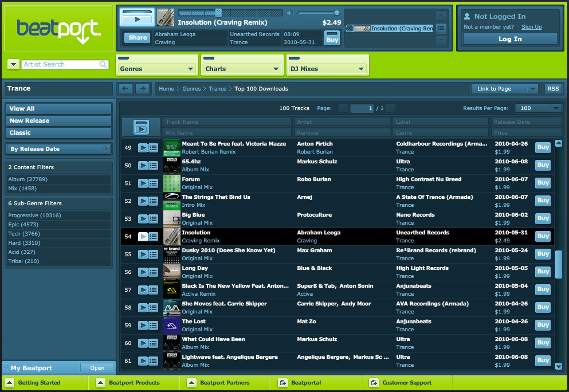Click the Track Name filter field
Screen dimensions: 569x392
click(227, 122)
